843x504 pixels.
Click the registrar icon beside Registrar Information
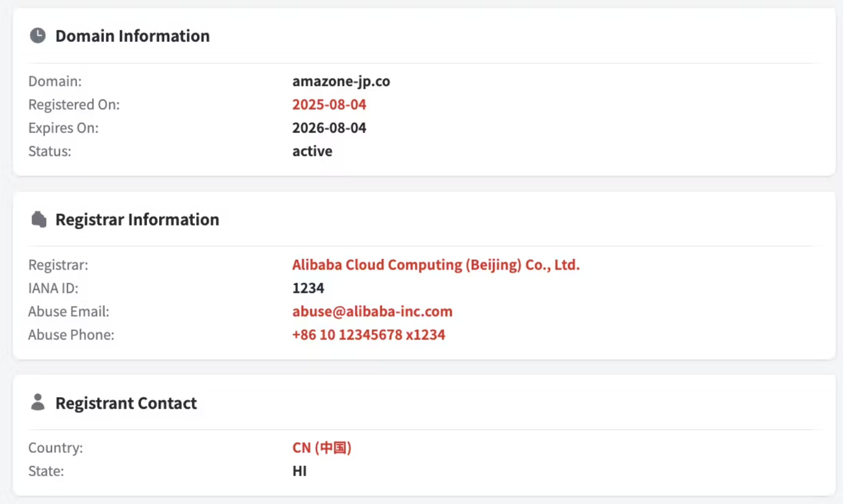tap(38, 219)
